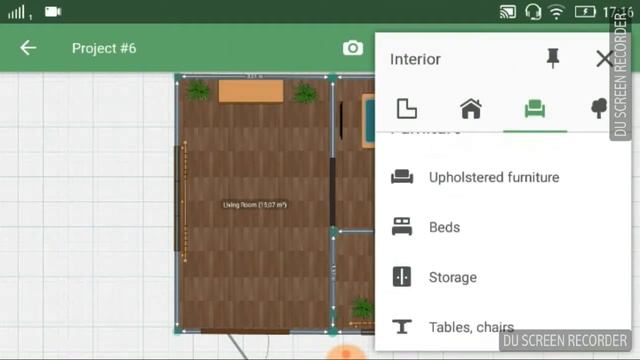Tap the table icon beside Tables, chairs

point(402,327)
